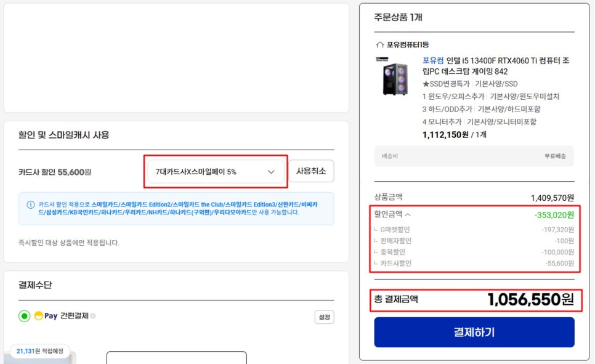Viewport: 595px width, 364px height.
Task: Click the computer product thumbnail
Action: coord(395,78)
